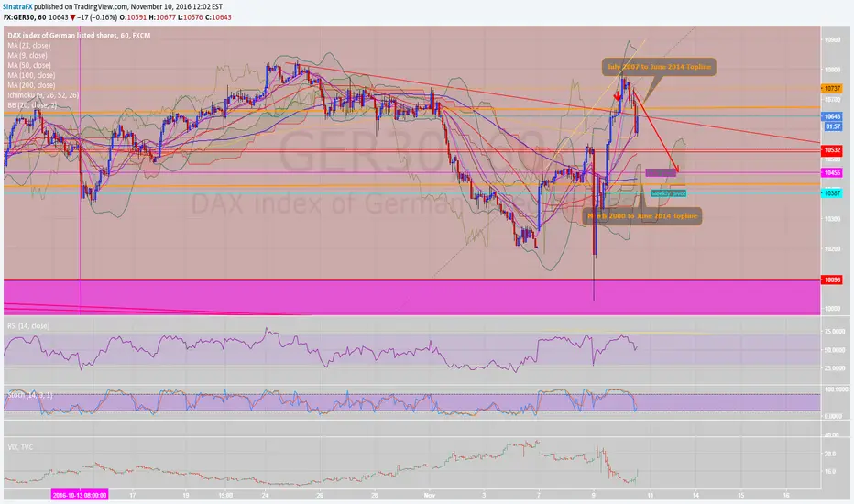
Task: Click the 10900 level on price axis
Action: point(832,39)
